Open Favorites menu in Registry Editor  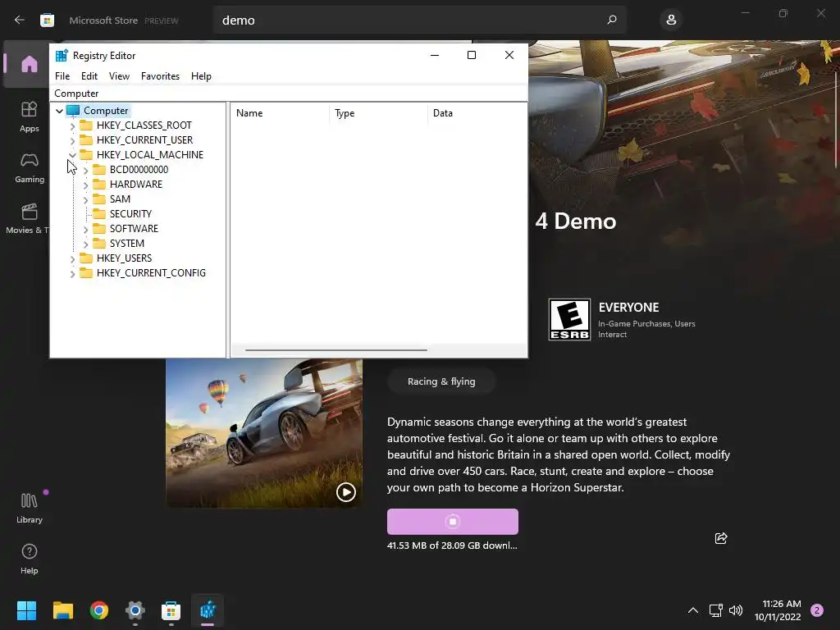pos(160,76)
